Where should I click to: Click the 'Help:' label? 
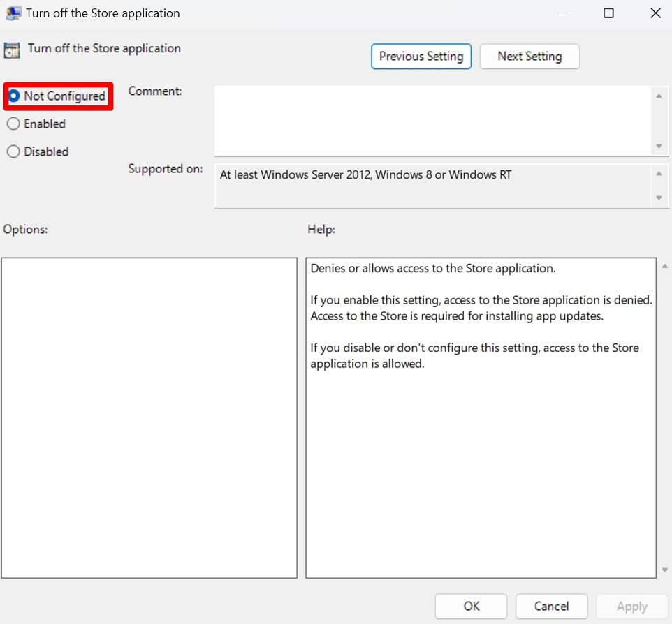321,230
